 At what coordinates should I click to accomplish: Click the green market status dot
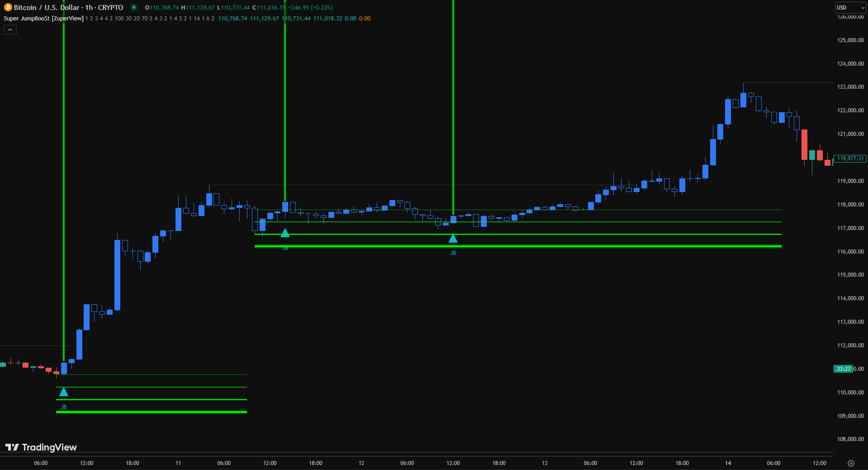[133, 7]
